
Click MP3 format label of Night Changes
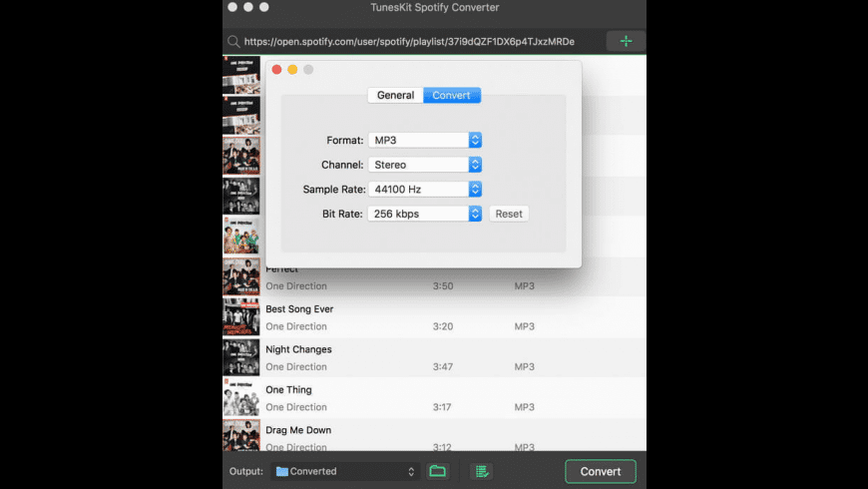click(524, 366)
